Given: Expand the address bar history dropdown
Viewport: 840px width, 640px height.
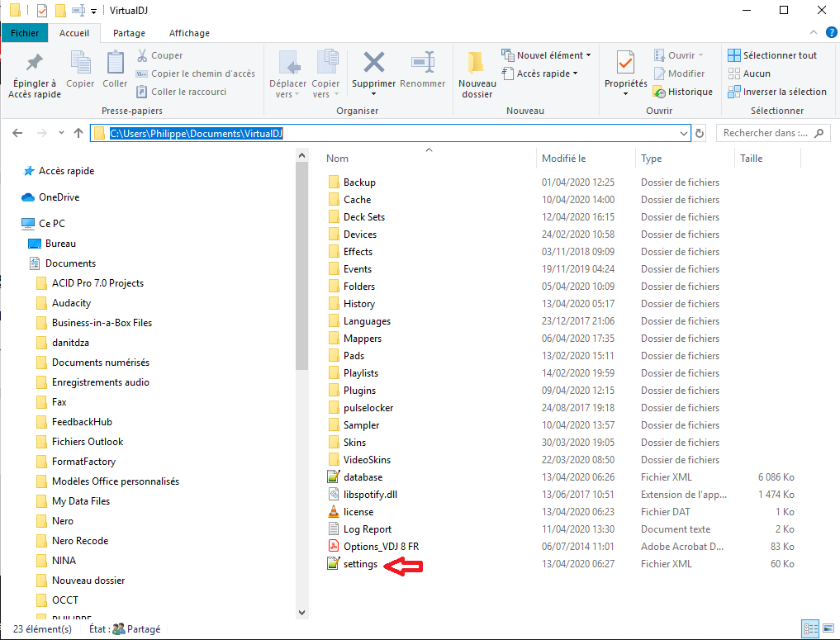Looking at the screenshot, I should pos(683,133).
